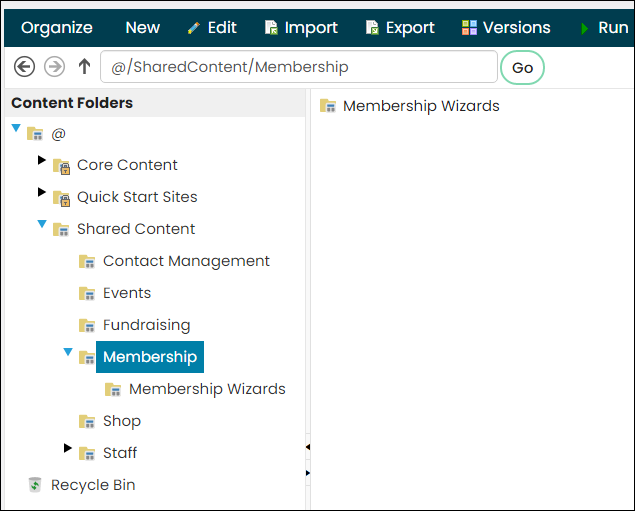This screenshot has height=511, width=635.
Task: Click Membership Wizards icon in right pane
Action: 328,106
